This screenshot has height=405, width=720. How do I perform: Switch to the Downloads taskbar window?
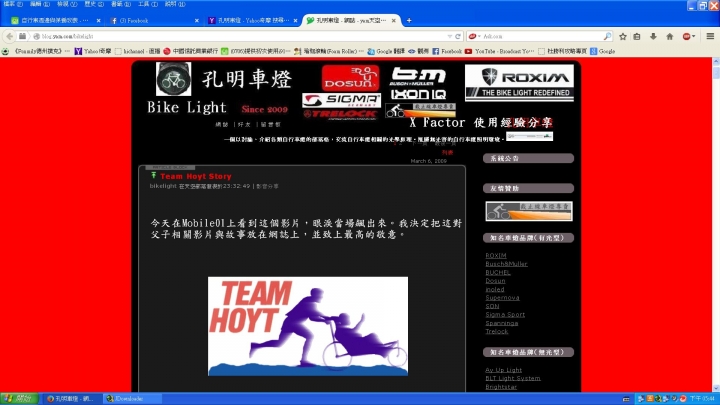(132, 399)
